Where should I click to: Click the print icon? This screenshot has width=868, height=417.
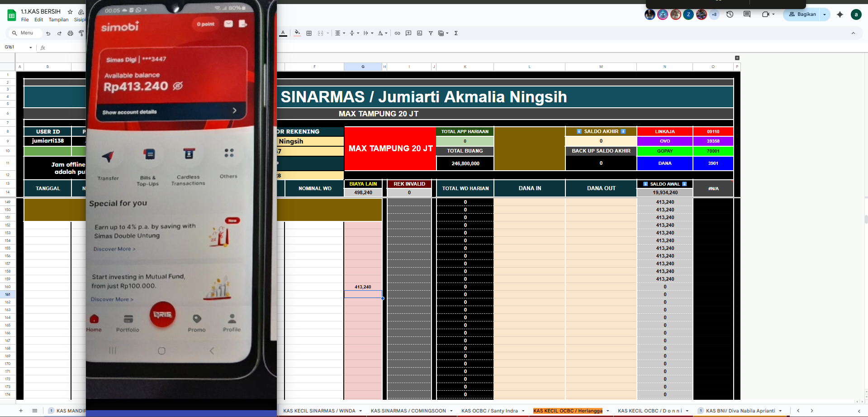tap(70, 33)
